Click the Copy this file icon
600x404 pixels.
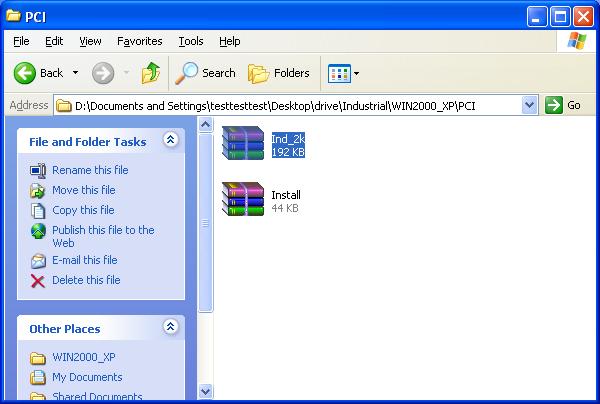point(38,211)
